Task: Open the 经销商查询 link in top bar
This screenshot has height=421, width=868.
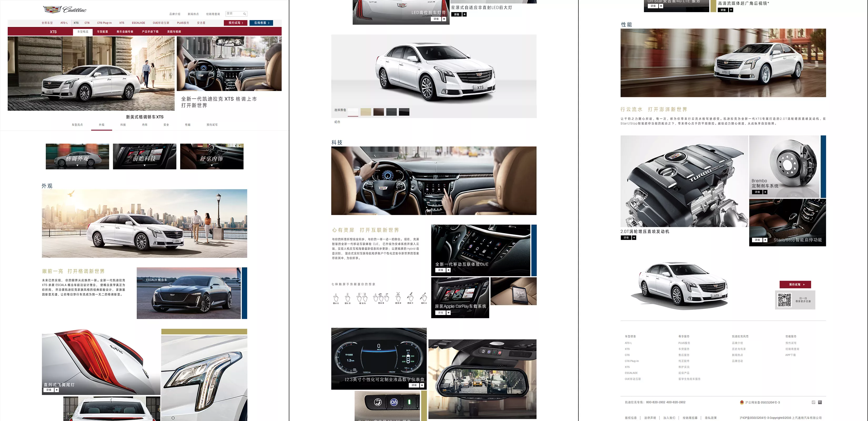Action: click(213, 14)
